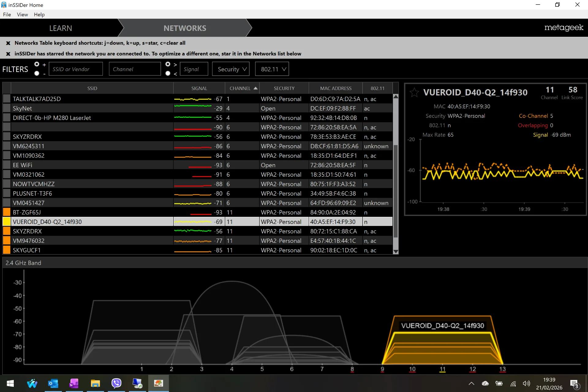
Task: Open the Help menu
Action: 39,14
